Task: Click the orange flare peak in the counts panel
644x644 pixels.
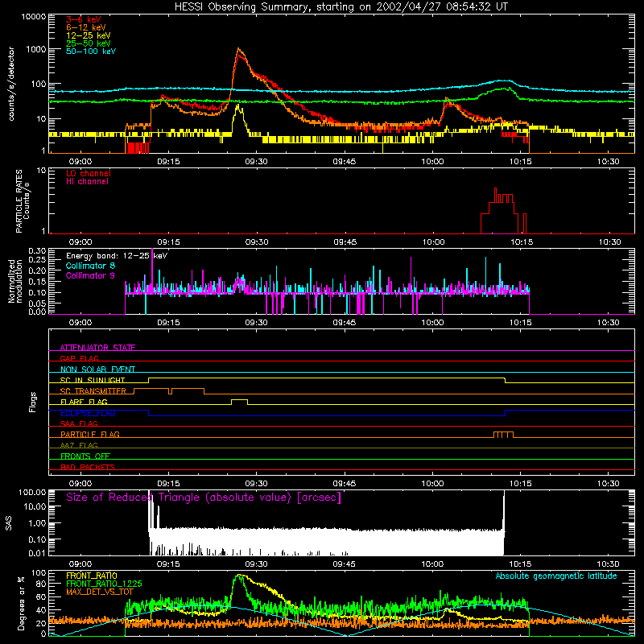Action: pyautogui.click(x=238, y=50)
